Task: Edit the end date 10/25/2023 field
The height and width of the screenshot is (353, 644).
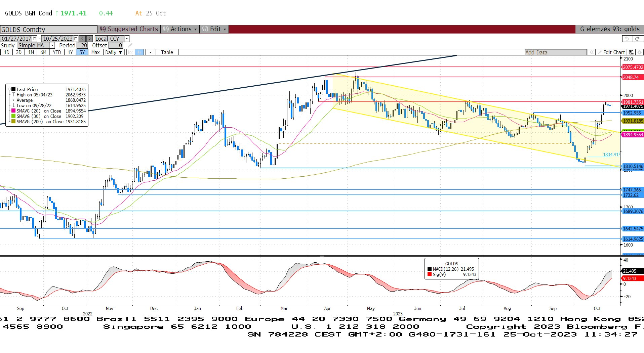Action: (x=57, y=39)
